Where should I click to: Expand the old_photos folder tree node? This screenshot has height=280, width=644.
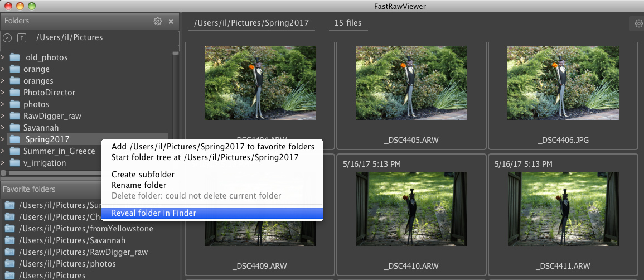tap(3, 57)
